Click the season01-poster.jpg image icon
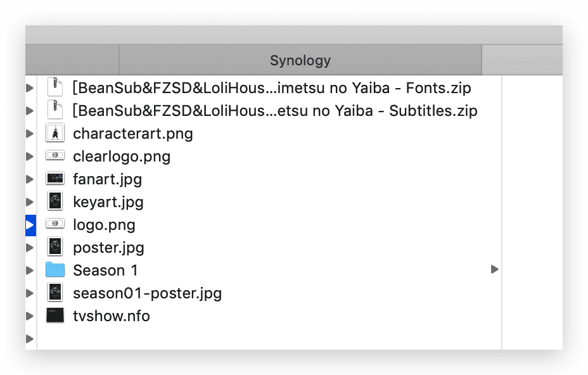This screenshot has width=588, height=375. click(x=55, y=293)
